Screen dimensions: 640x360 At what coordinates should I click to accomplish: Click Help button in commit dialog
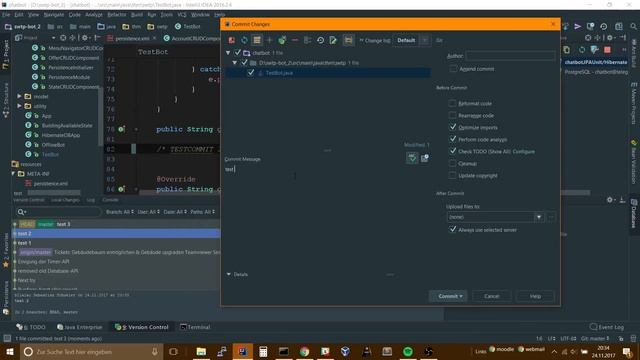(535, 296)
